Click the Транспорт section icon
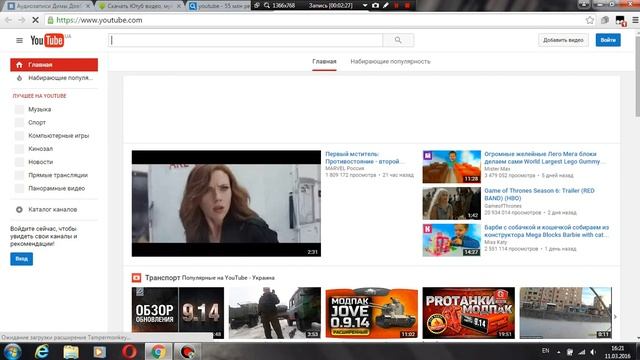The image size is (640, 360). tap(136, 278)
